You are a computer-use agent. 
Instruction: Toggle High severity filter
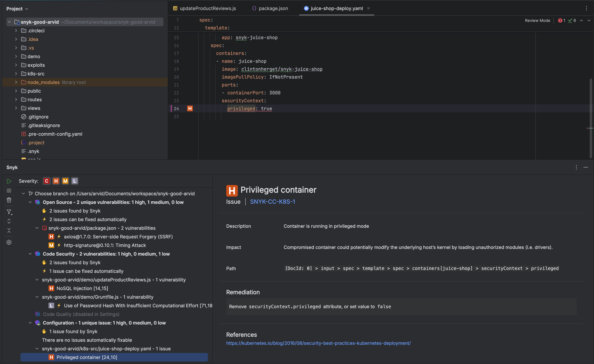[x=56, y=181]
